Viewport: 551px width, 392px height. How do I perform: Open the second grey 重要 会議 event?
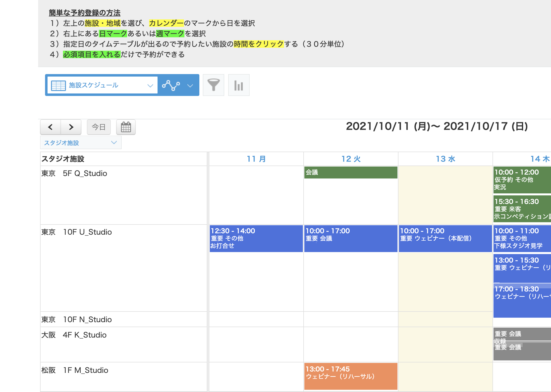click(x=522, y=351)
